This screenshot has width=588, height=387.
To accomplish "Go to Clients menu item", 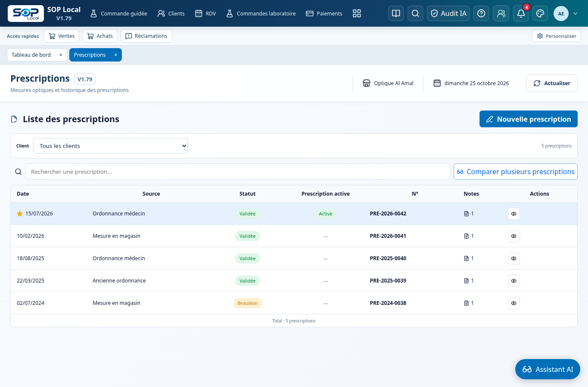I will coord(171,13).
